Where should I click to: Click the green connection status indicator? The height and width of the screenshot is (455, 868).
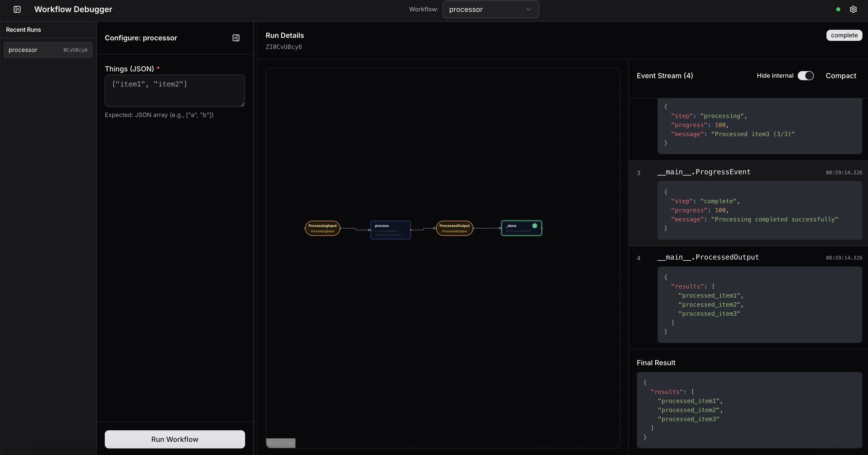(838, 9)
